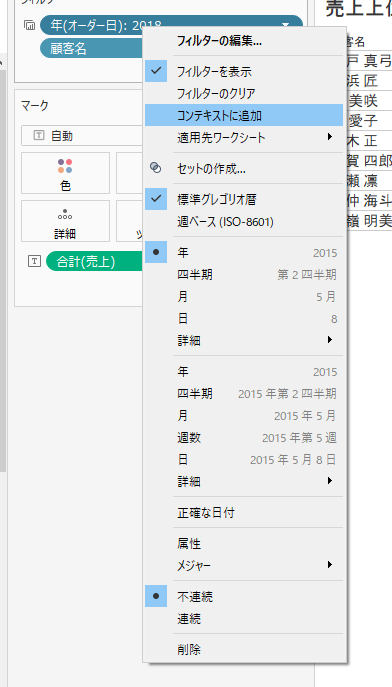Choose 月 5 月 date part option
The height and width of the screenshot is (687, 392).
point(244,297)
